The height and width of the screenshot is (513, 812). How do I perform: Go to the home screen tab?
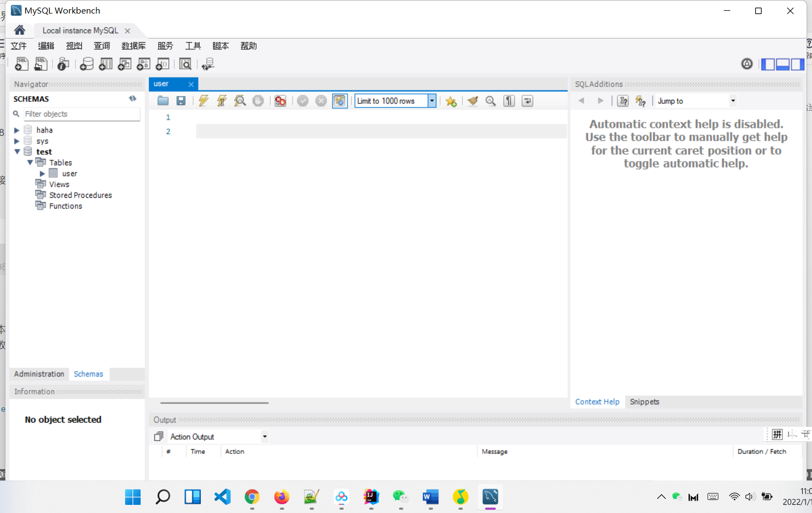[x=19, y=30]
